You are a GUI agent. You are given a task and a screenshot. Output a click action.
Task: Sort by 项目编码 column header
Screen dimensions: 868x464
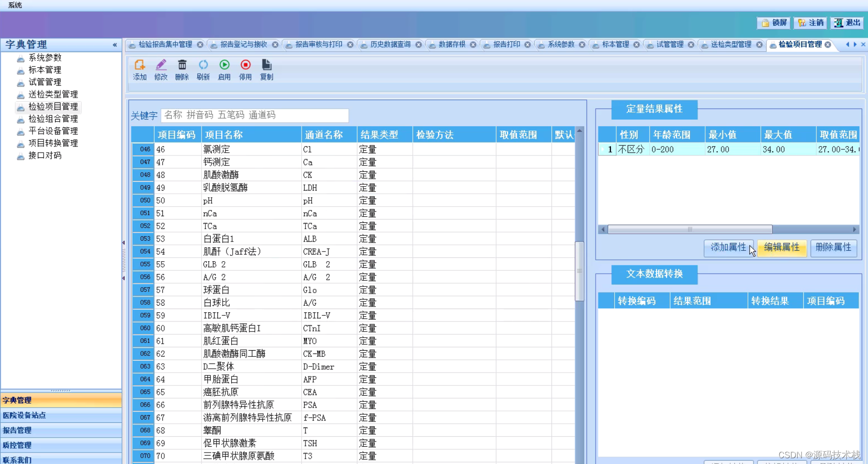pos(177,135)
